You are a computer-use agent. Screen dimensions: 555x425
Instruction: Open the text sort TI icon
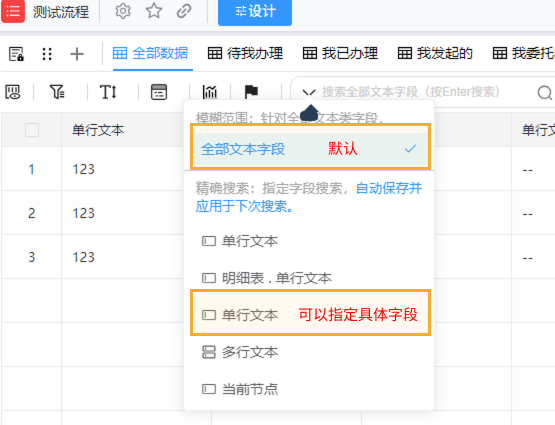click(108, 92)
